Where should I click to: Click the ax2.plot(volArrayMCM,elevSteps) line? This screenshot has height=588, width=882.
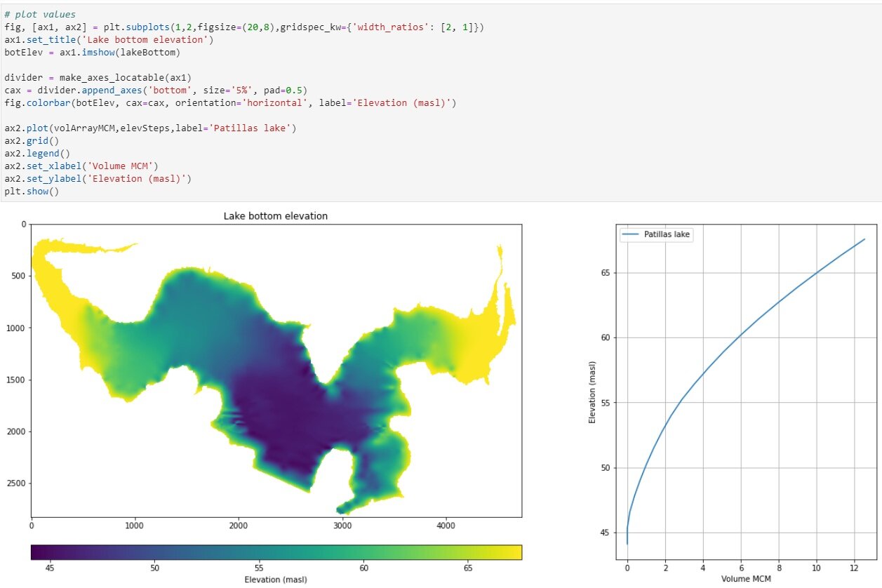click(150, 128)
